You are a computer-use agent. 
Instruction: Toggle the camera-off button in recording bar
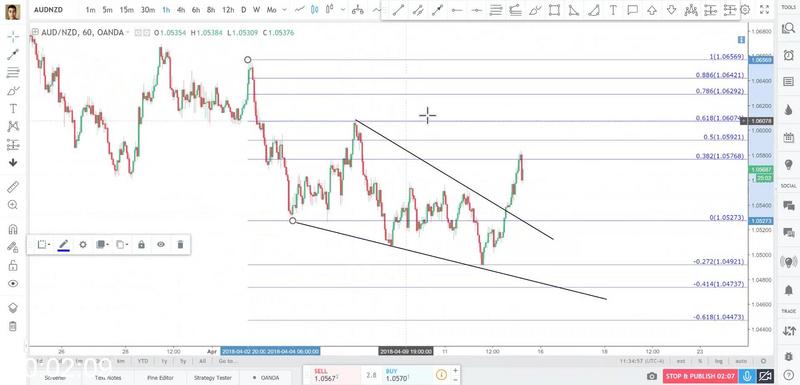click(764, 376)
